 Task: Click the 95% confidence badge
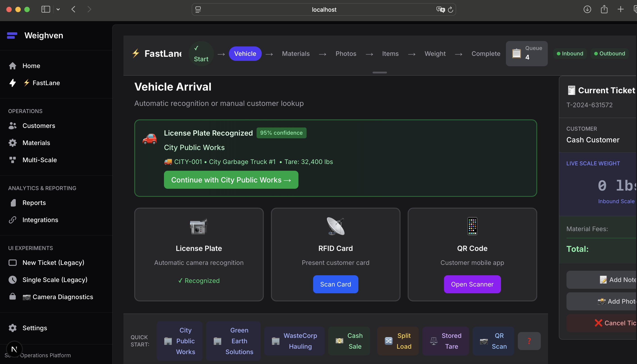(x=281, y=133)
